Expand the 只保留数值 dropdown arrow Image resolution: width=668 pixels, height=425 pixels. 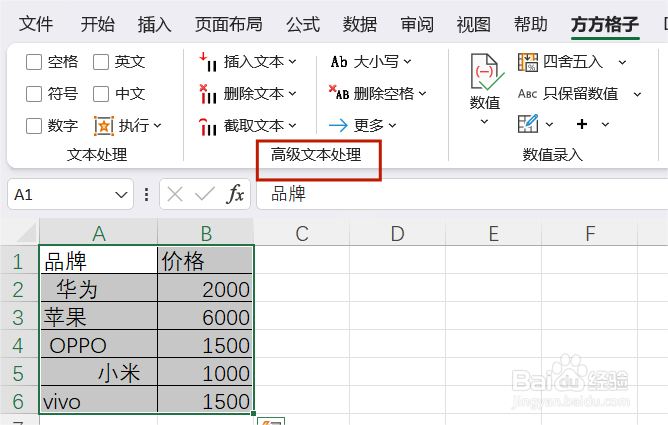[x=637, y=95]
